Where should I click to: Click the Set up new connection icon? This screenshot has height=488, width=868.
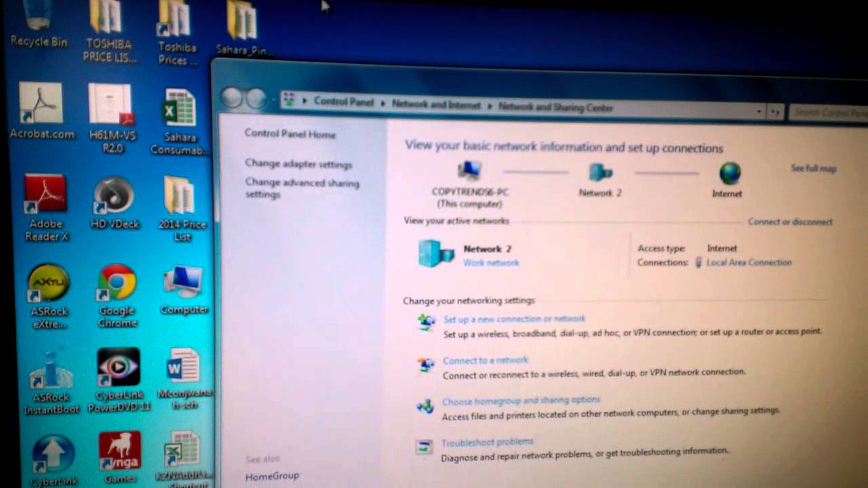(x=426, y=323)
